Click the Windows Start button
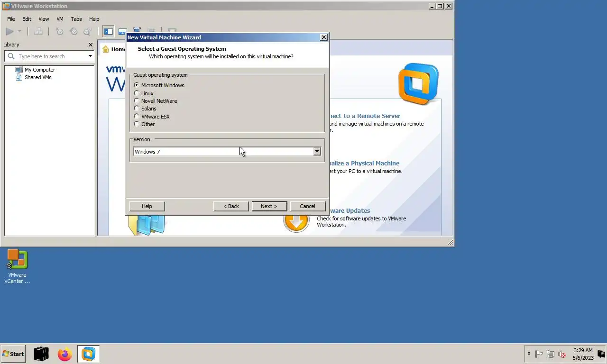607x364 pixels. [13, 354]
